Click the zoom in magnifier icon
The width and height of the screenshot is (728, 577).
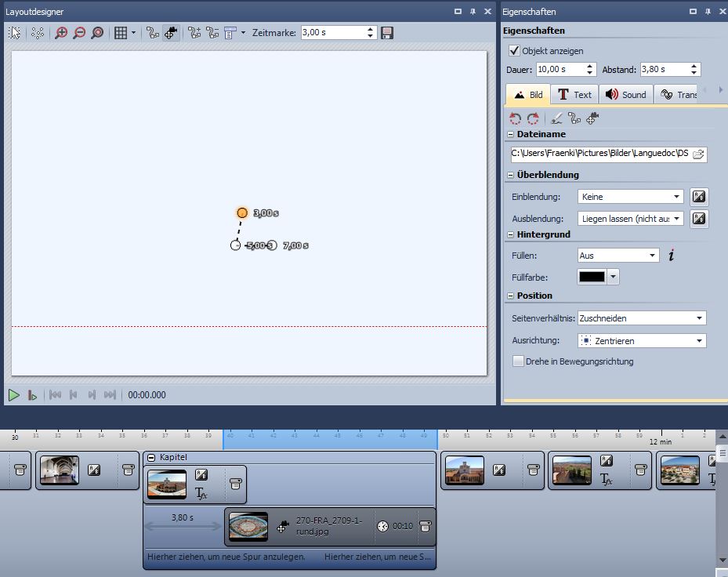tap(61, 33)
